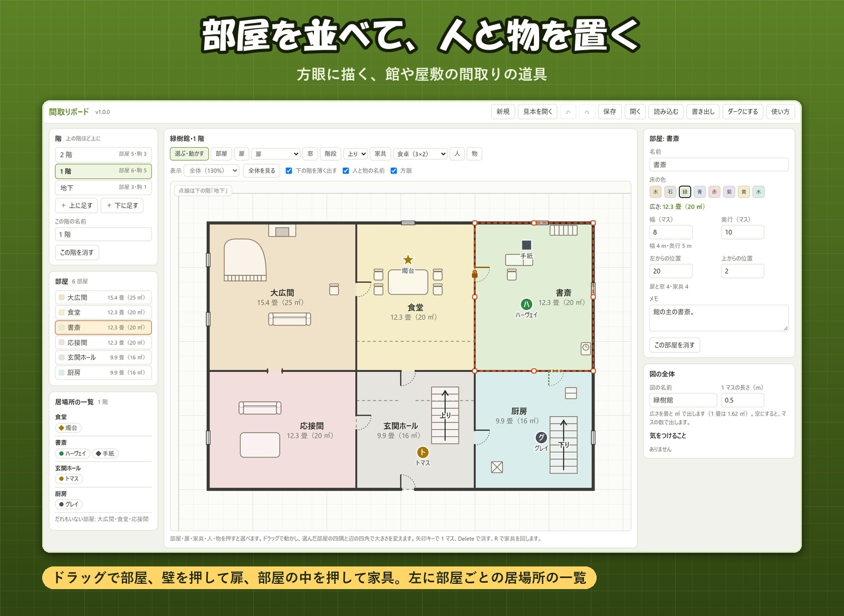The height and width of the screenshot is (616, 844).
Task: Select the grand piano in 大広間
Action: click(245, 260)
